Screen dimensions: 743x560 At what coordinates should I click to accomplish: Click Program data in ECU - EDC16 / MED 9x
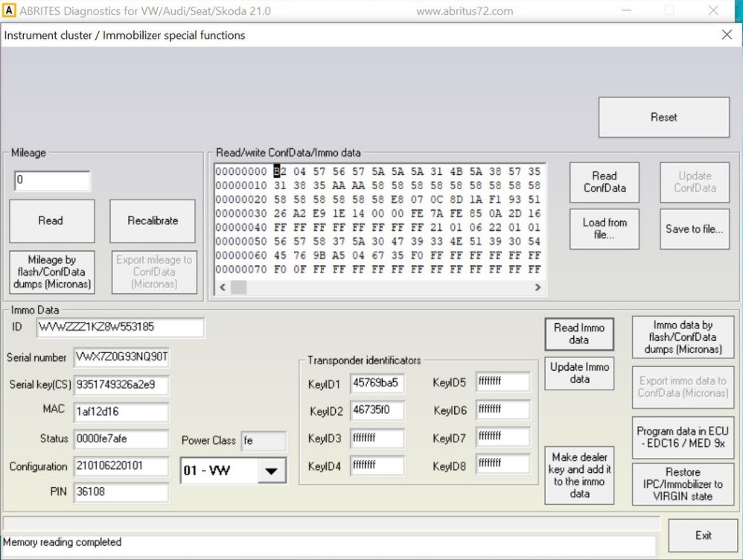click(x=683, y=437)
